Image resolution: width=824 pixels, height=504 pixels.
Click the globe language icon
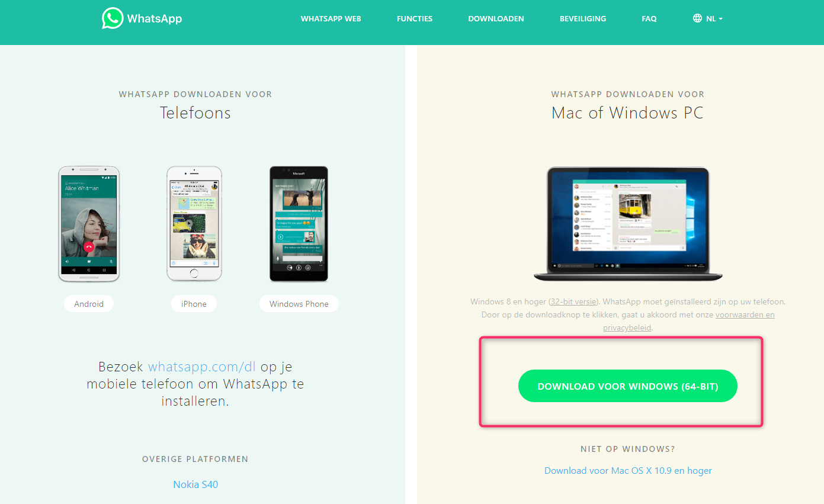point(697,18)
